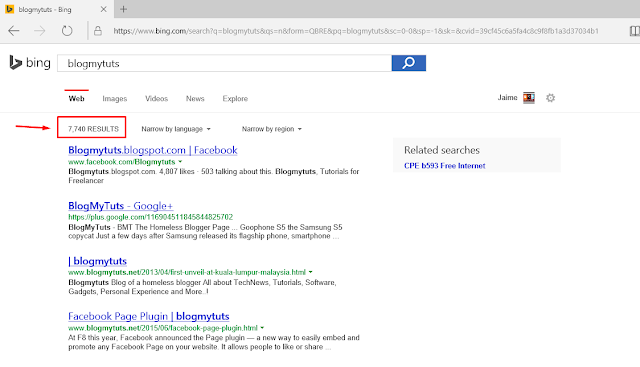Open the settings gear icon
640x367 pixels.
tap(551, 98)
